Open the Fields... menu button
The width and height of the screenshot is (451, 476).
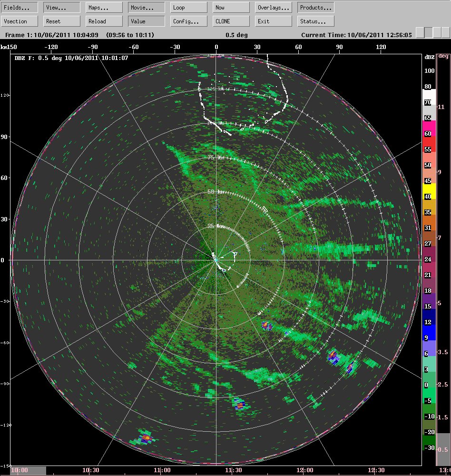click(20, 8)
